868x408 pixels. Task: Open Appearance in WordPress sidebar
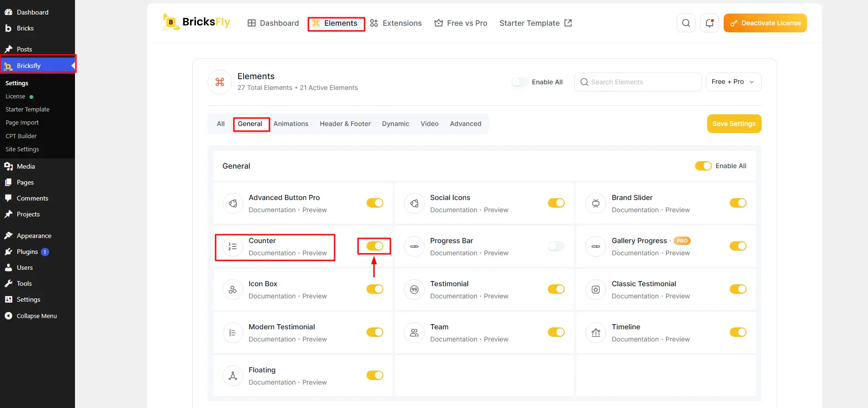pos(37,236)
